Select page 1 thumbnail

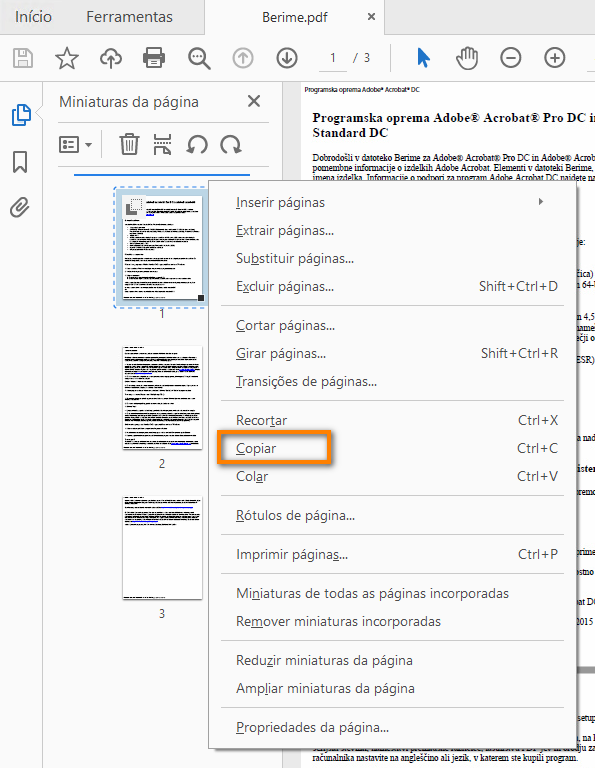162,247
